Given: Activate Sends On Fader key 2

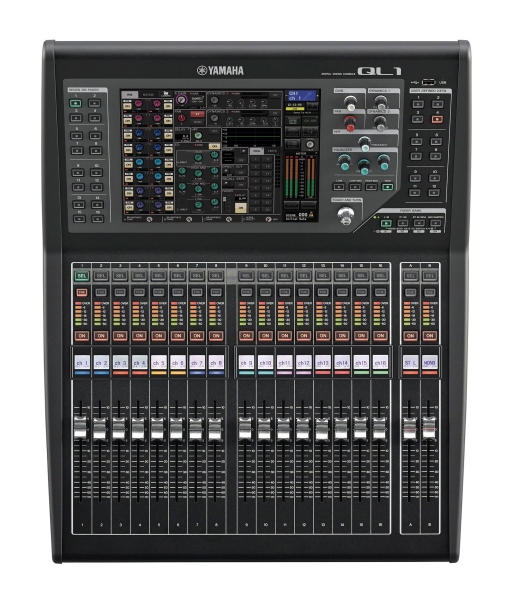Looking at the screenshot, I should pyautogui.click(x=95, y=103).
